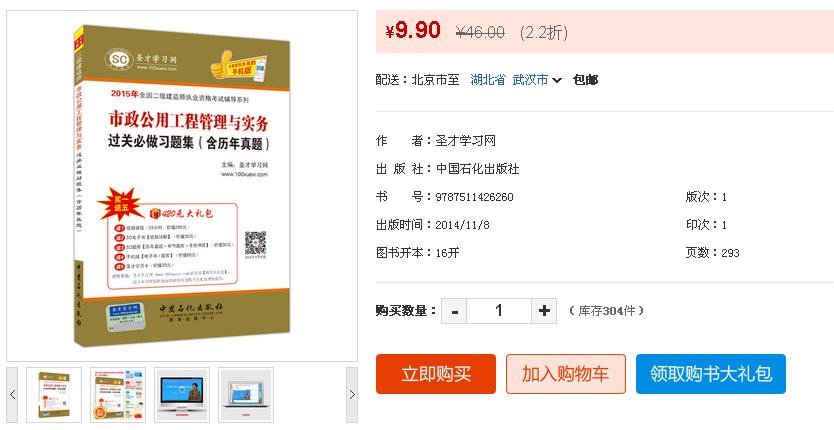This screenshot has width=834, height=430.
Task: Click the next thumbnail arrow
Action: point(352,395)
